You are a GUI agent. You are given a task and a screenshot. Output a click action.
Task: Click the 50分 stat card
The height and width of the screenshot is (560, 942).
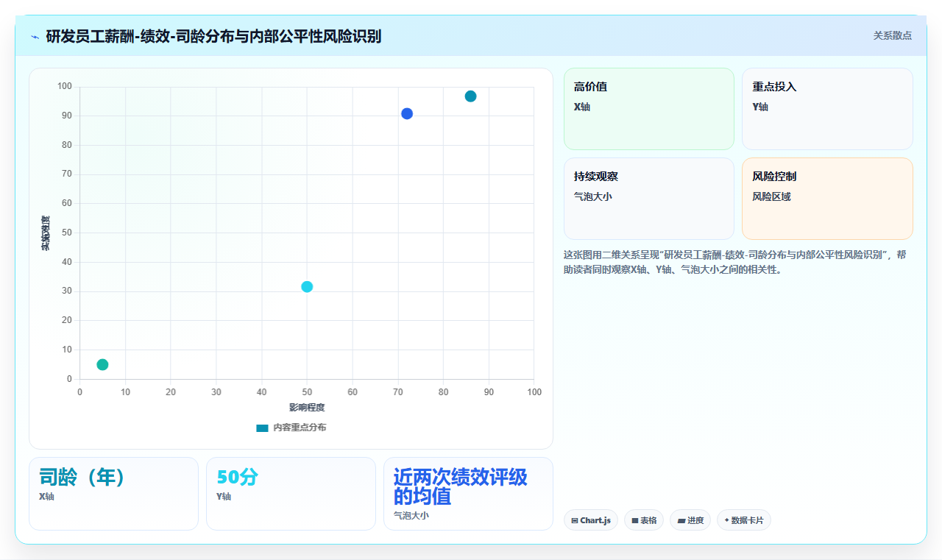point(291,494)
